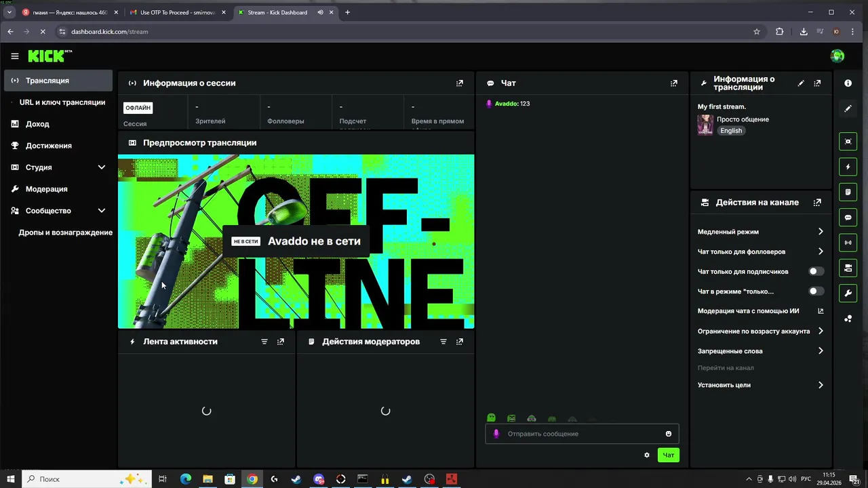Pop out the Информация о трансляции panel

click(x=817, y=83)
